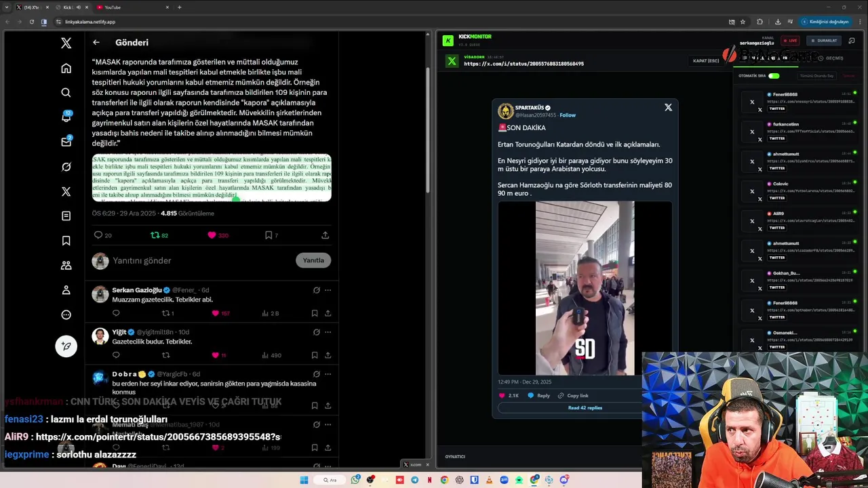
Task: Click Copy link on embedded tweet
Action: (573, 396)
